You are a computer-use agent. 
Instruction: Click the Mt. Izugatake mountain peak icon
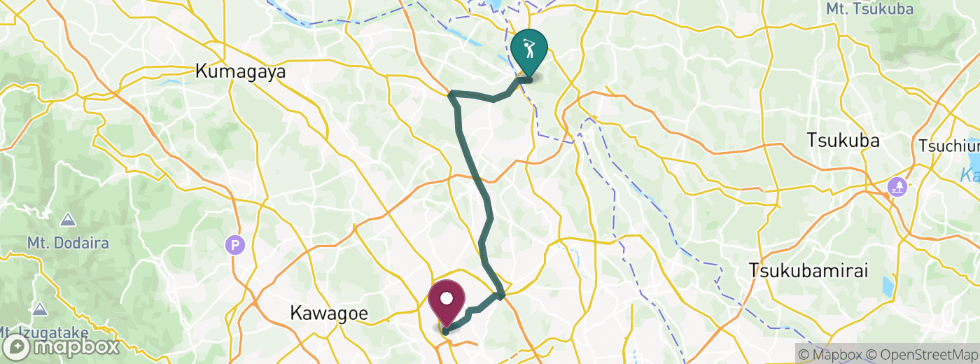point(39,308)
